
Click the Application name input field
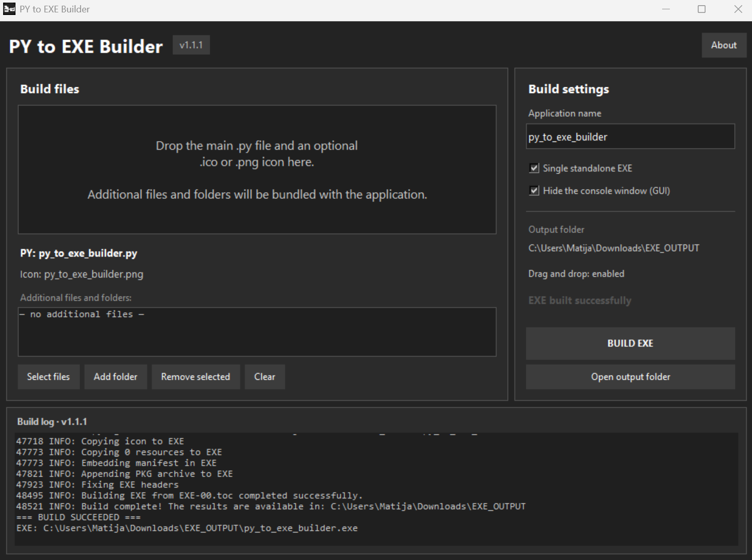tap(630, 136)
